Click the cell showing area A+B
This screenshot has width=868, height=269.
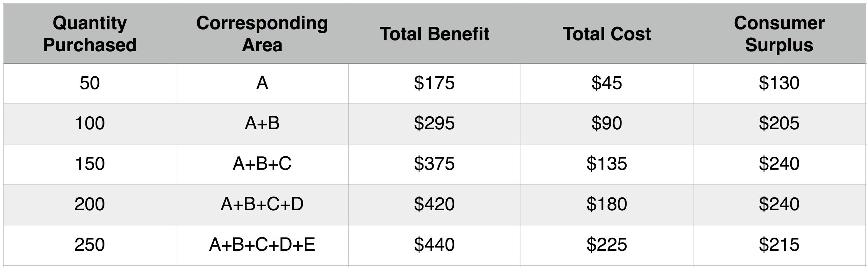(262, 124)
